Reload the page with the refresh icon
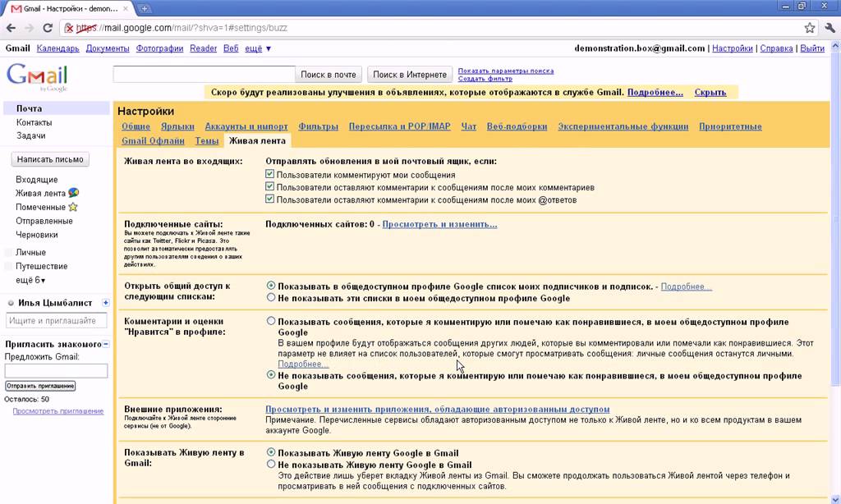Image resolution: width=841 pixels, height=504 pixels. [48, 28]
